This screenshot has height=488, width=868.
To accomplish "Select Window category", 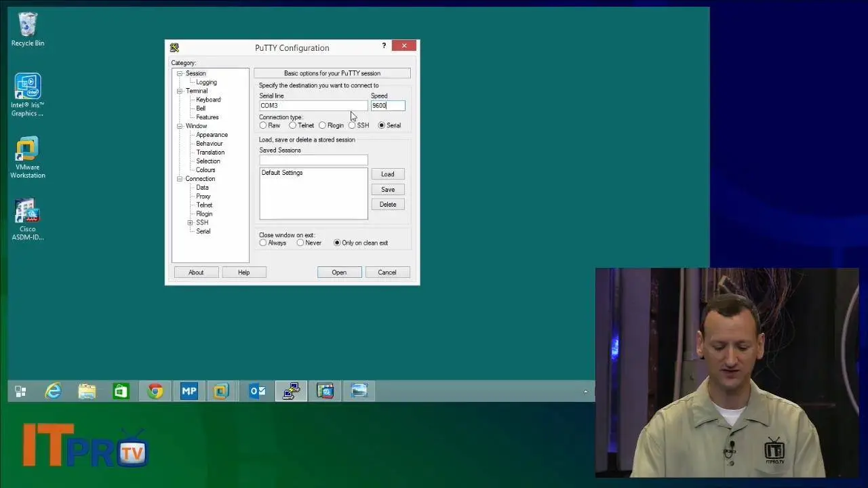I will (196, 126).
